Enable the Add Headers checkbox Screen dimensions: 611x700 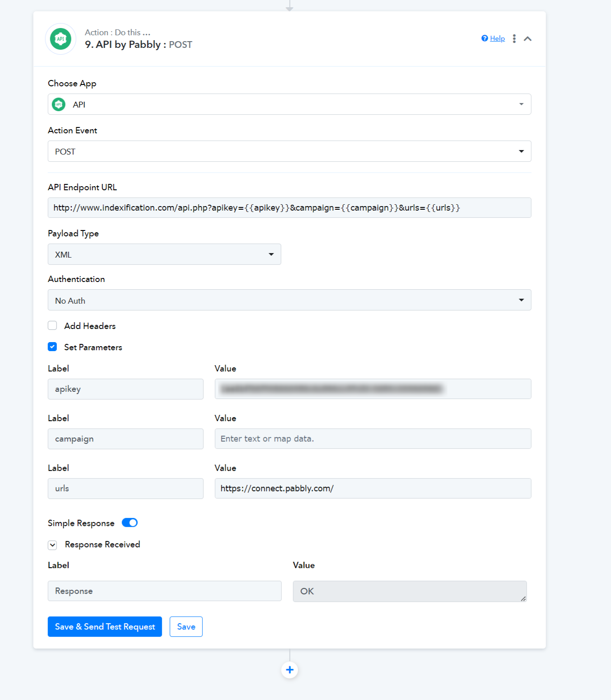coord(52,326)
